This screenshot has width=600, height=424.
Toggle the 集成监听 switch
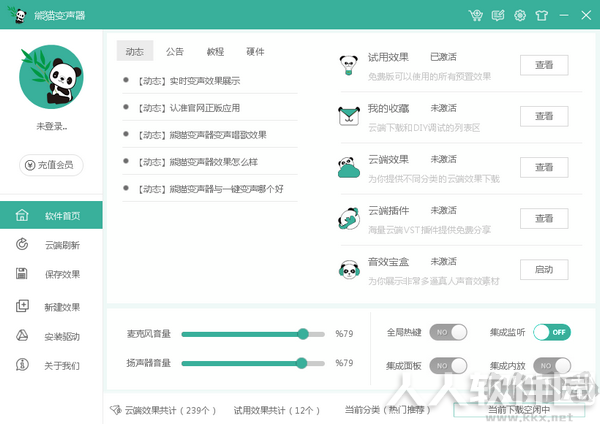coord(552,332)
